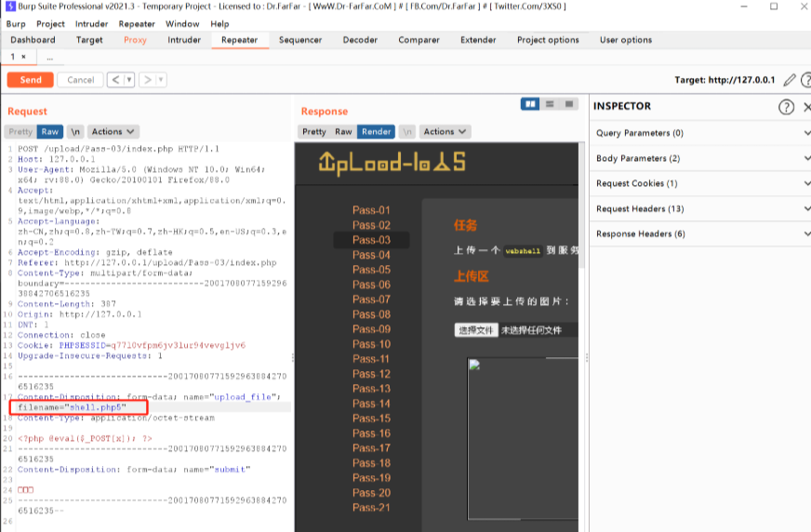Viewport: 811px width, 532px height.
Task: Toggle \n non-printable characters in Request
Action: point(75,132)
